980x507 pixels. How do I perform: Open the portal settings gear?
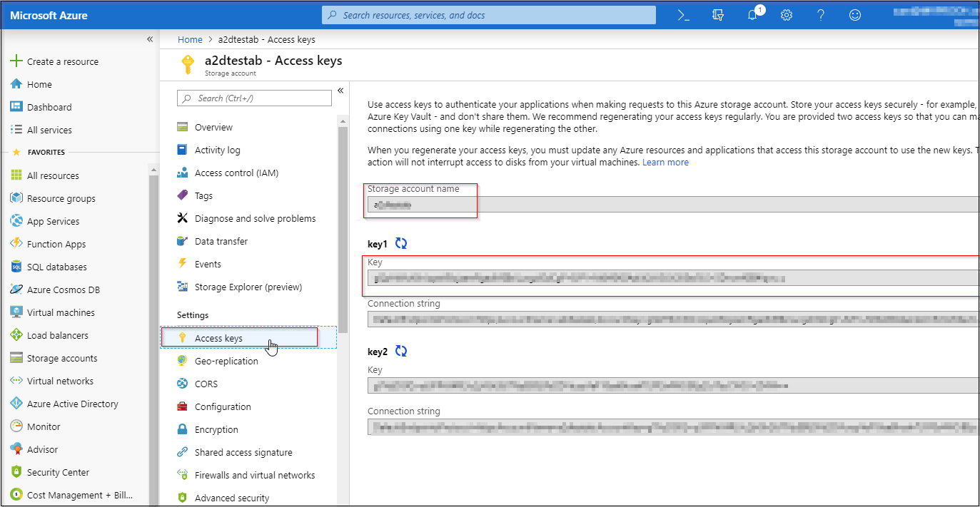click(787, 15)
